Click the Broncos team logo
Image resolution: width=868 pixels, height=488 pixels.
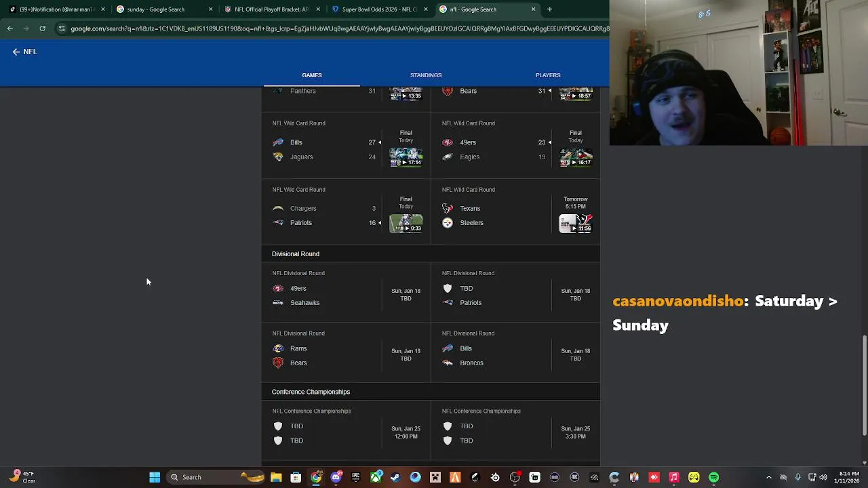[448, 363]
